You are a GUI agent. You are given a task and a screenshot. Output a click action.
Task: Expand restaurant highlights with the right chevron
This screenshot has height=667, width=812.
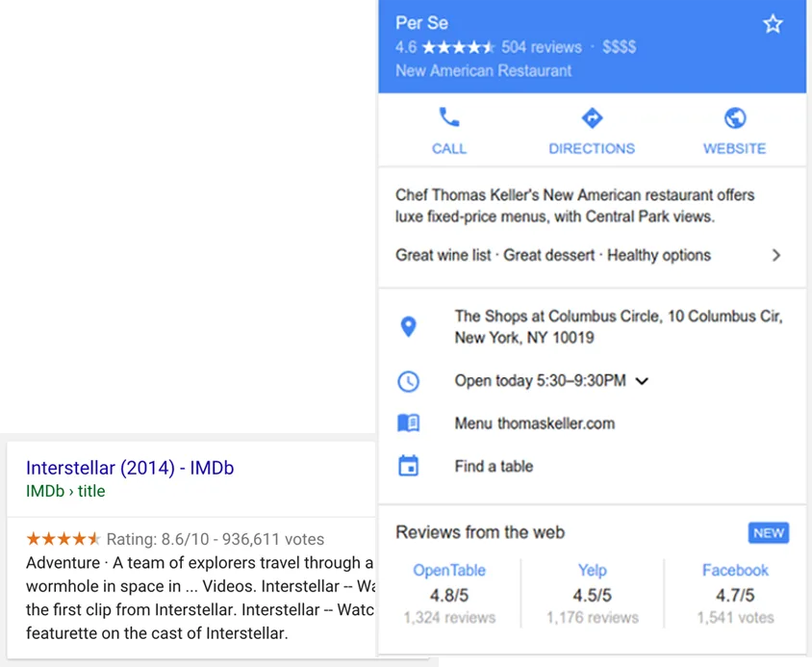click(775, 255)
